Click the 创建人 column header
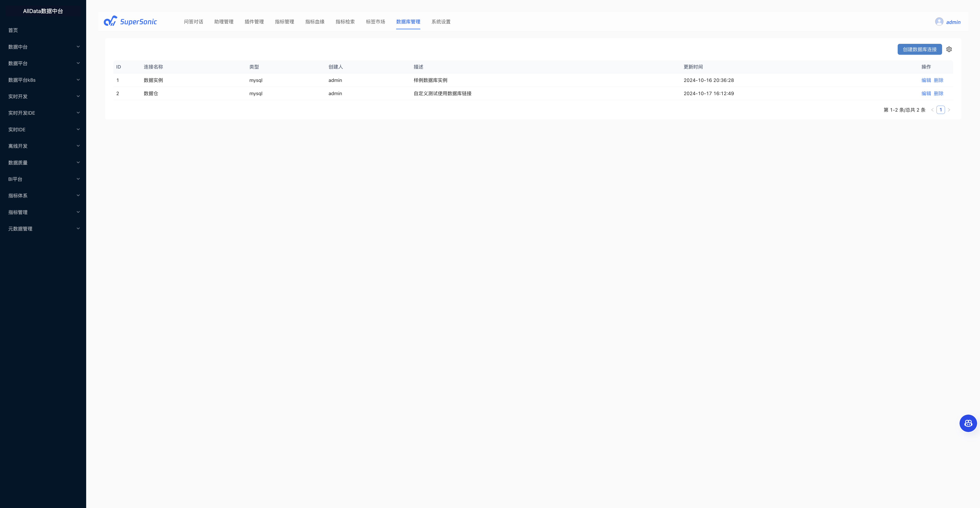 (x=335, y=67)
